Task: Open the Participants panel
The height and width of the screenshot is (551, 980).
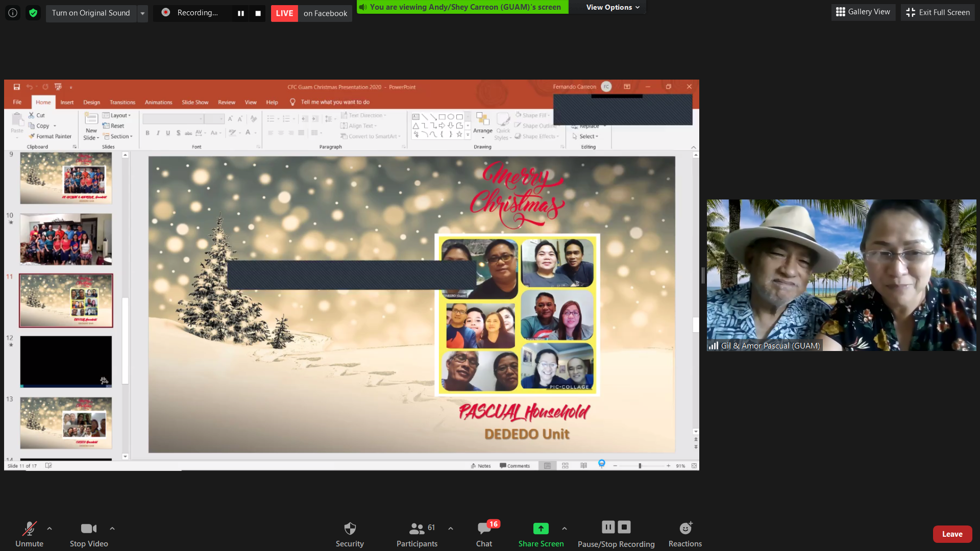Action: (x=417, y=534)
